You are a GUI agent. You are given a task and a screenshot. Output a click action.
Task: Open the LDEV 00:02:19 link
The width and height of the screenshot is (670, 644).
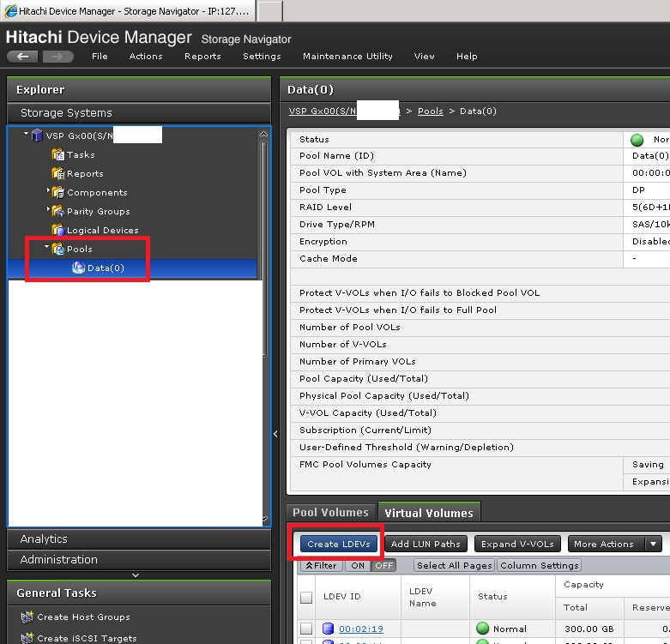point(361,629)
